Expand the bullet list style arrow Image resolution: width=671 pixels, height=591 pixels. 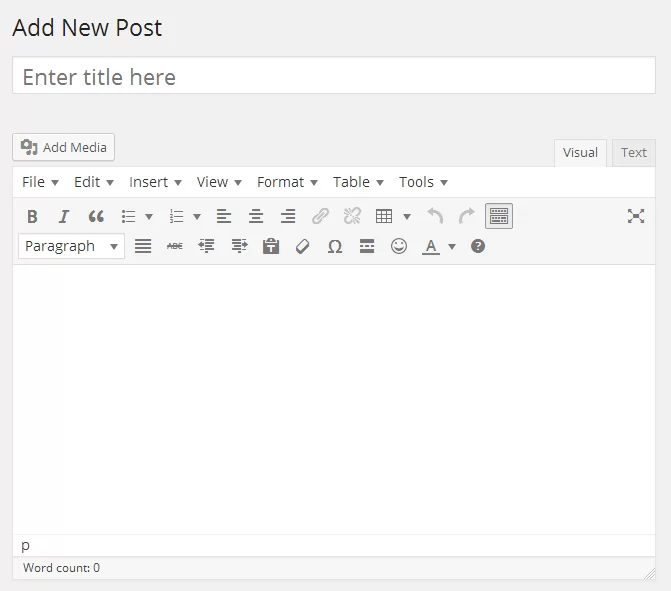(x=149, y=216)
